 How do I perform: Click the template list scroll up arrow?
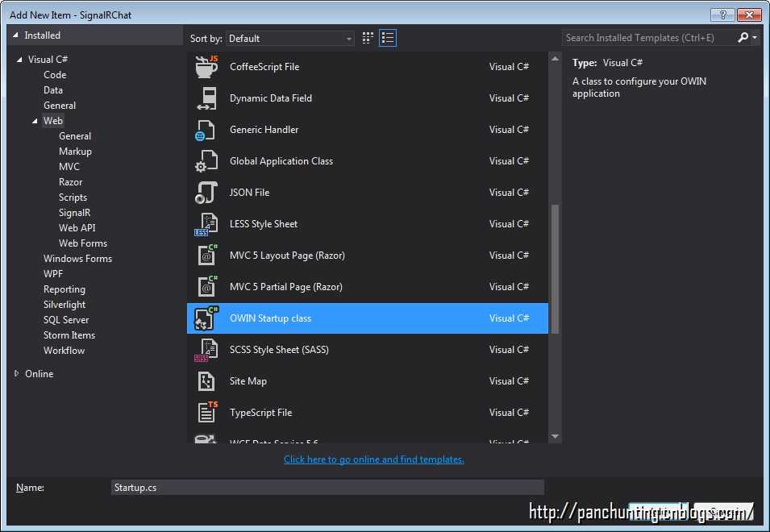point(555,58)
